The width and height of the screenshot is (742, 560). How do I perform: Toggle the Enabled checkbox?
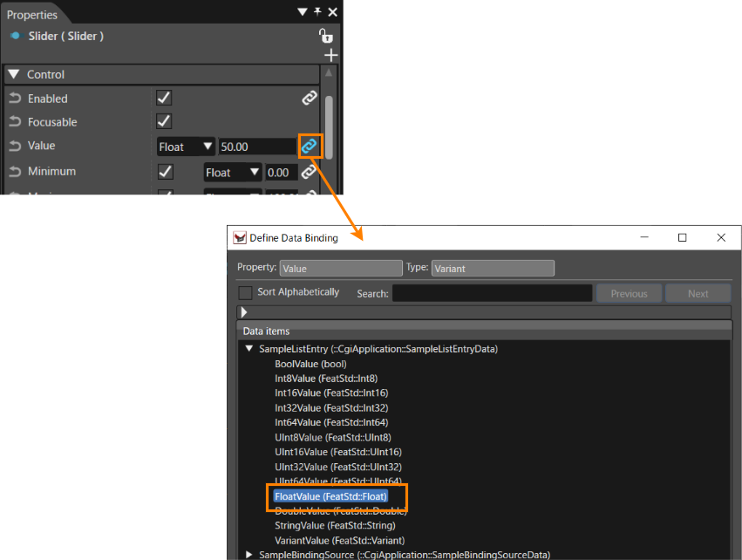(x=164, y=98)
